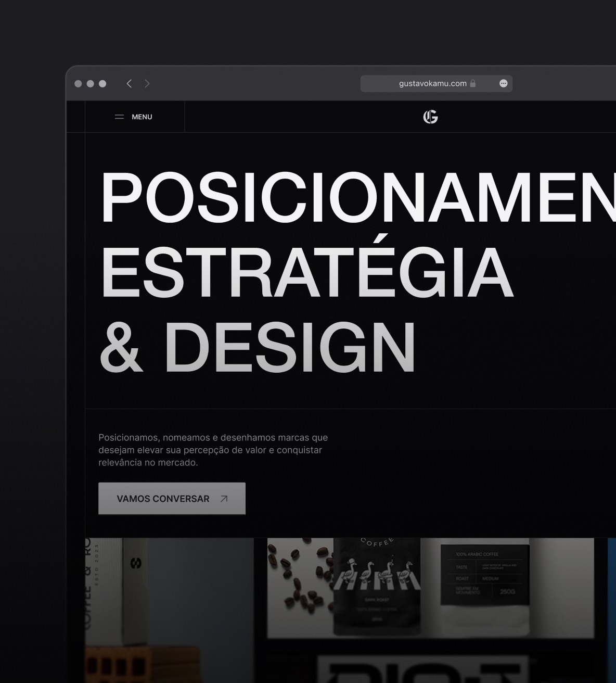Open the MENU hamburger icon

click(x=119, y=117)
